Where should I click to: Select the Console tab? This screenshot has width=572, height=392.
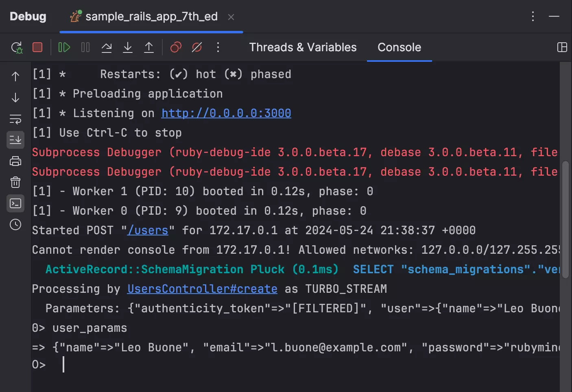(x=399, y=48)
